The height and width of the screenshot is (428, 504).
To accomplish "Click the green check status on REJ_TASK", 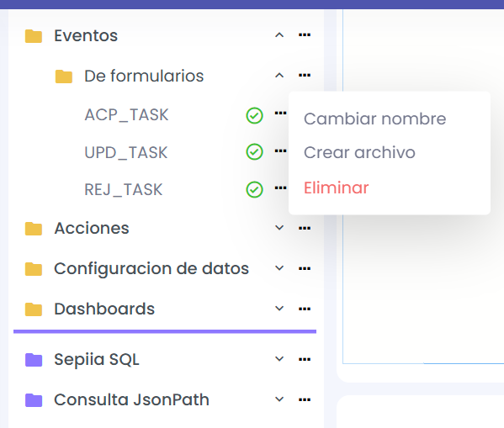I will 255,189.
